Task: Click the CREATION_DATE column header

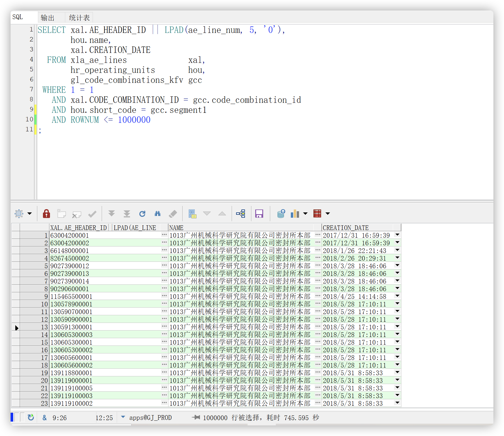Action: [x=346, y=228]
